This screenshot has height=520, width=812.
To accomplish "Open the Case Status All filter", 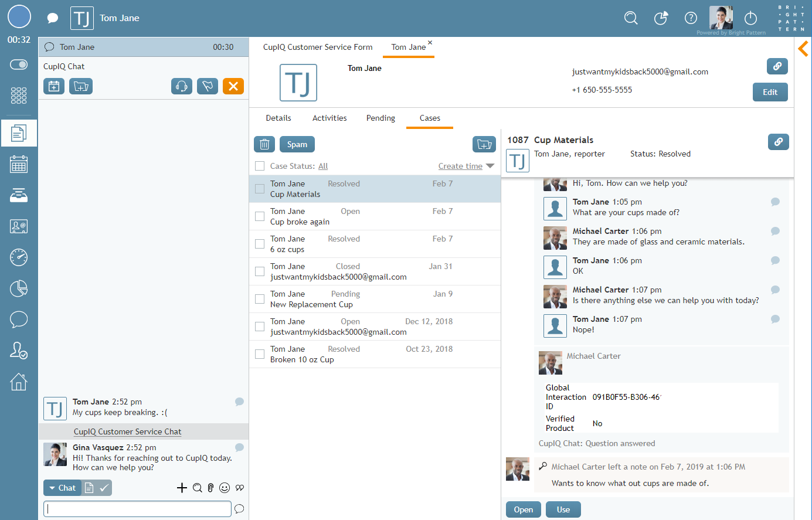I will coord(323,166).
